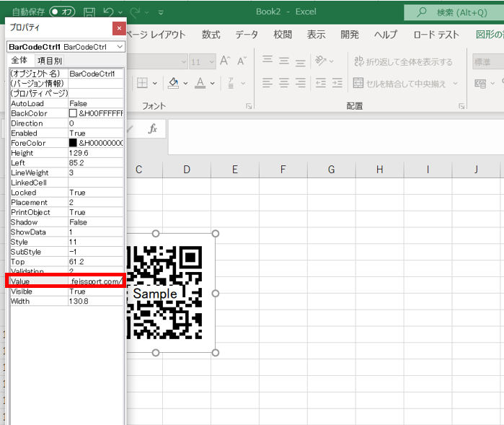Image resolution: width=504 pixels, height=425 pixels.
Task: Select column J header
Action: 476,170
